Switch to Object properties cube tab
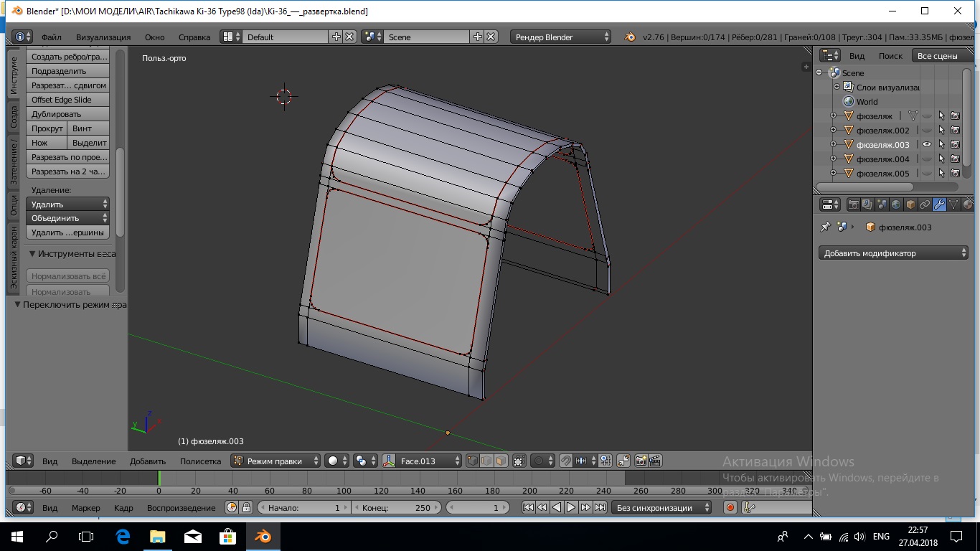The image size is (980, 551). [910, 204]
